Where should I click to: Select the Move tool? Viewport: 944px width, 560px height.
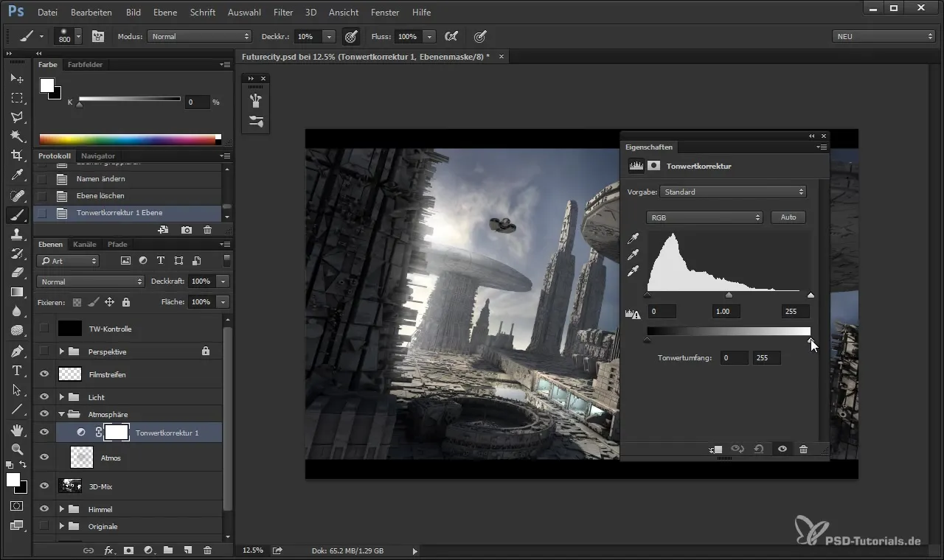tap(17, 78)
